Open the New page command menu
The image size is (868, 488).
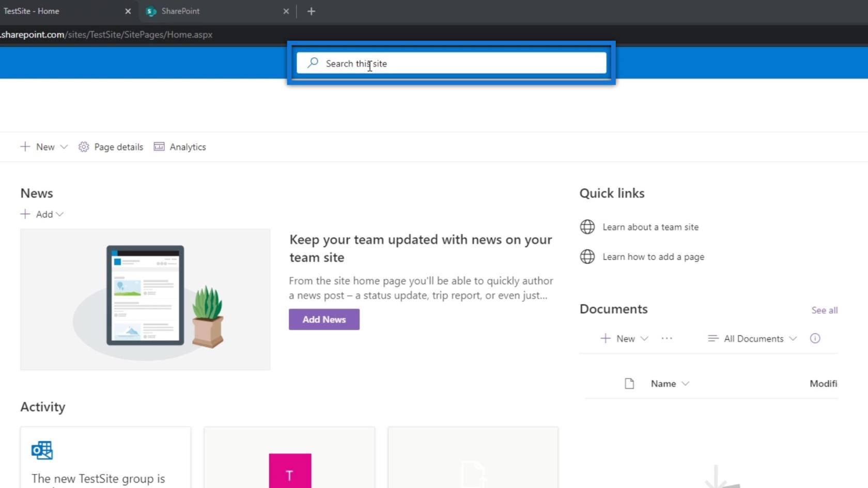pyautogui.click(x=44, y=147)
